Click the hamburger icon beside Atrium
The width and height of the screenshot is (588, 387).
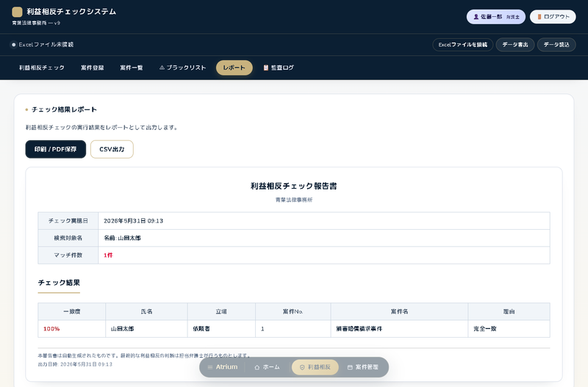coord(210,367)
